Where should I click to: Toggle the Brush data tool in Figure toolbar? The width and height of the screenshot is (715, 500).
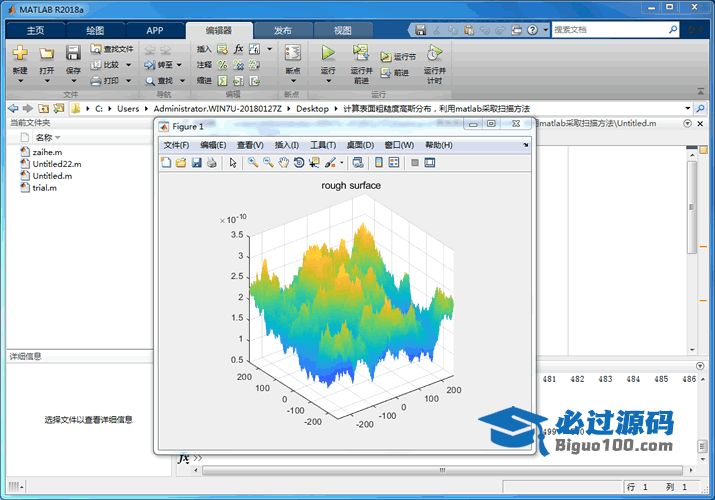[x=330, y=162]
